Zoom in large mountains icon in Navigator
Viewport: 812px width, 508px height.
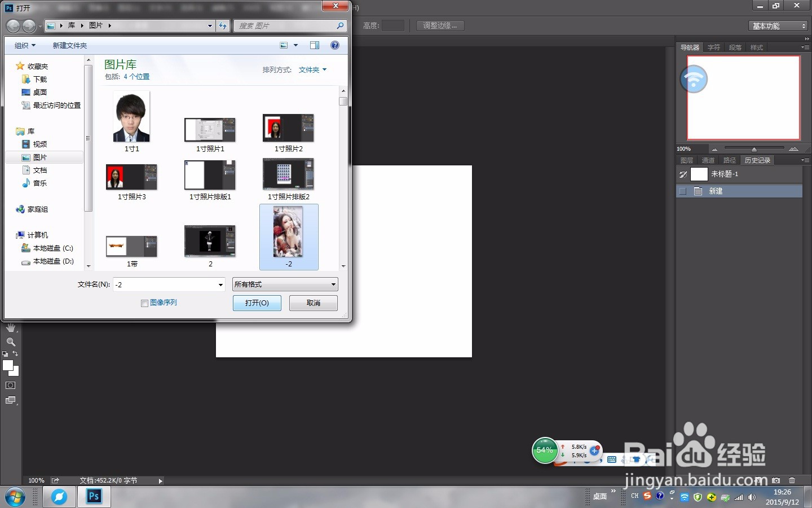click(x=793, y=148)
